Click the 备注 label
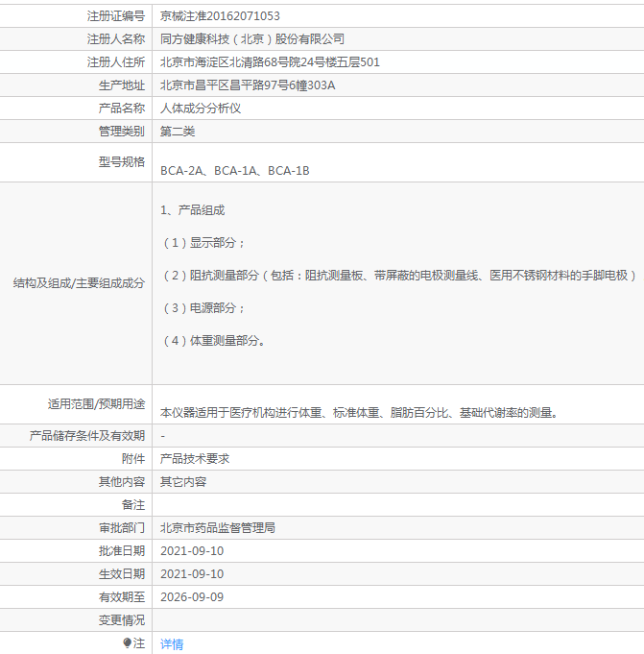644x654 pixels. click(133, 505)
